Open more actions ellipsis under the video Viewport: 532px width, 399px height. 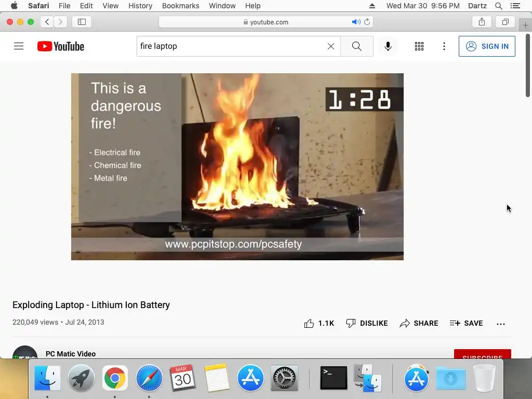[500, 324]
